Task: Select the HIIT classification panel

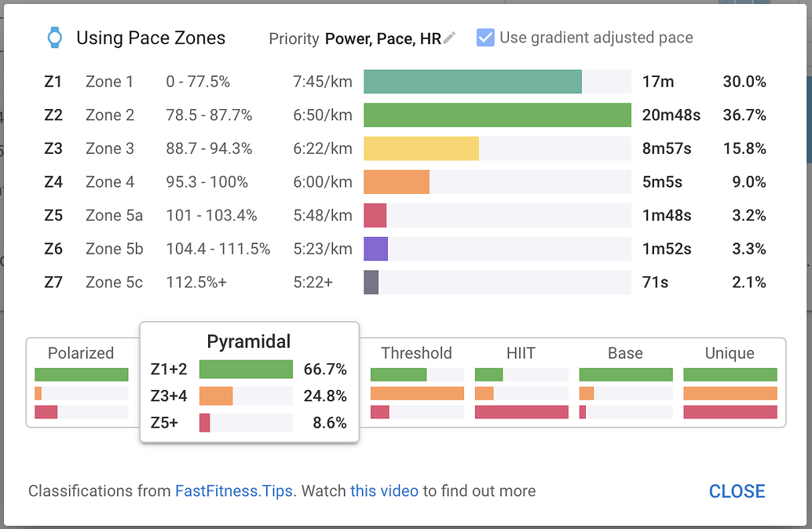Action: 521,385
